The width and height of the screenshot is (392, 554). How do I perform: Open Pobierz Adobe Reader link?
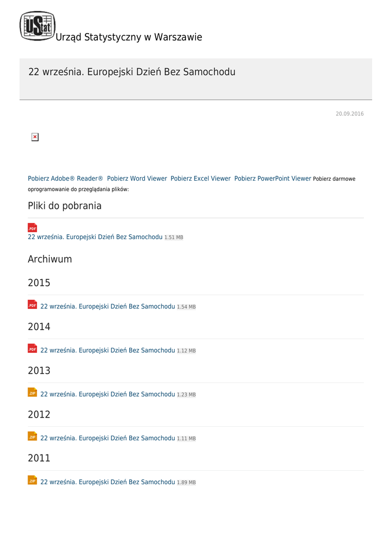[x=65, y=179]
